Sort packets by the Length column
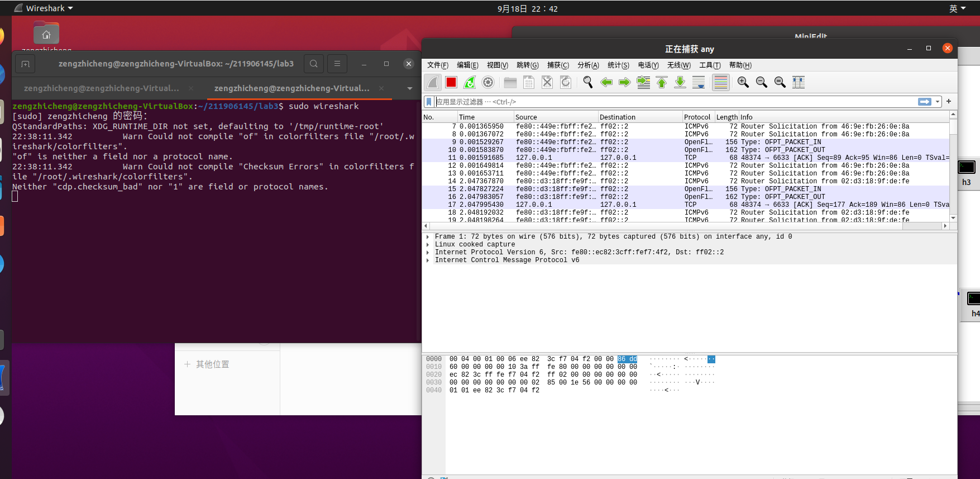This screenshot has width=980, height=479. coord(727,117)
